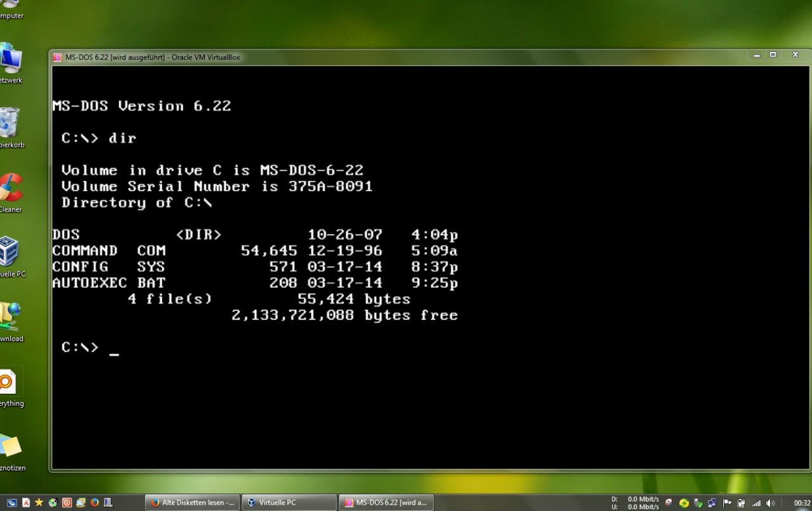Click the '2,133,721,088 bytes free' text

coord(344,315)
